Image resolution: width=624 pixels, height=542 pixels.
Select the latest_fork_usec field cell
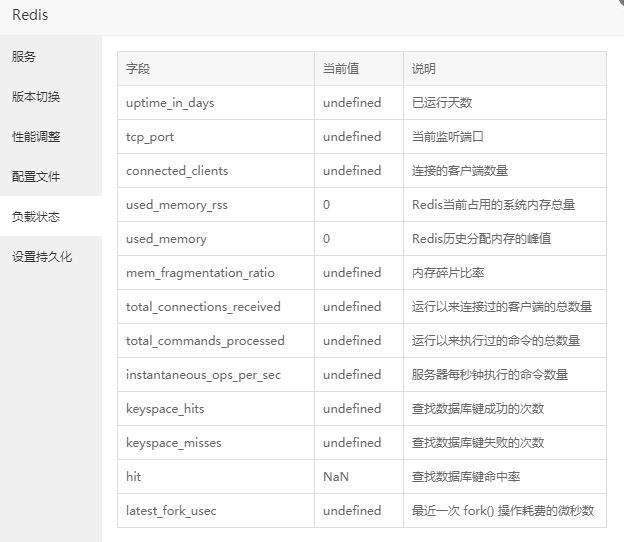click(x=216, y=511)
